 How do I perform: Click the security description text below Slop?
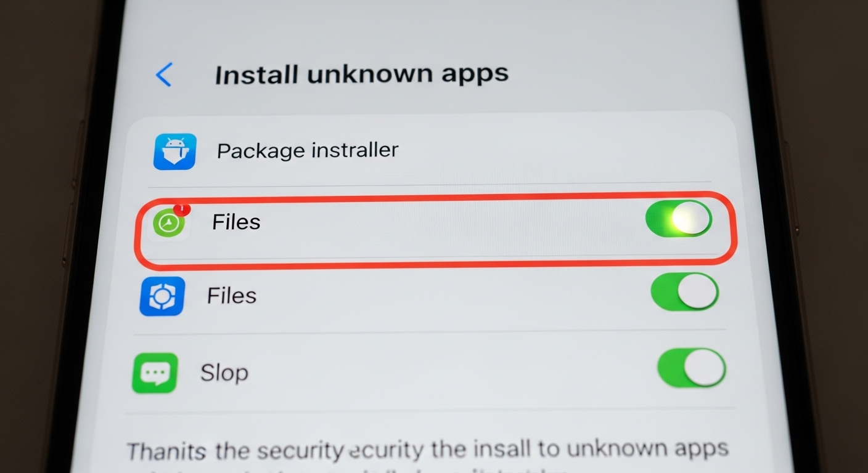425,450
